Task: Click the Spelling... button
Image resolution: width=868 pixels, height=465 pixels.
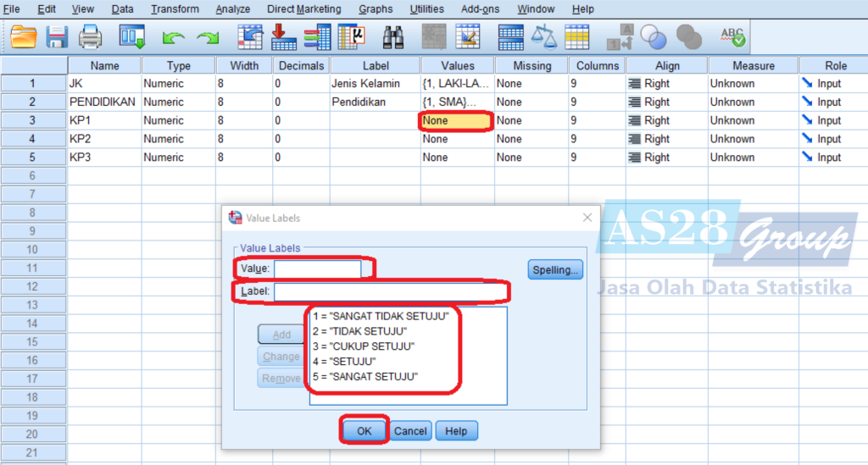Action: tap(555, 270)
